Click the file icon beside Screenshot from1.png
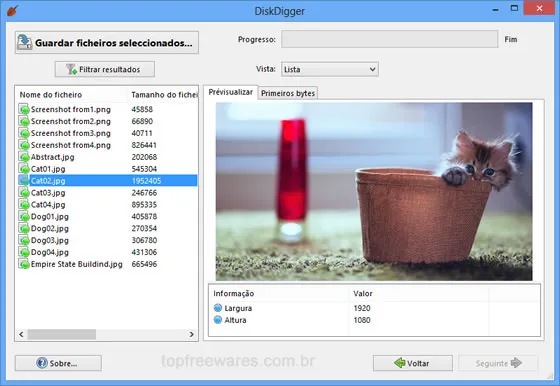Screen dimensions: 560x386 [x=24, y=109]
